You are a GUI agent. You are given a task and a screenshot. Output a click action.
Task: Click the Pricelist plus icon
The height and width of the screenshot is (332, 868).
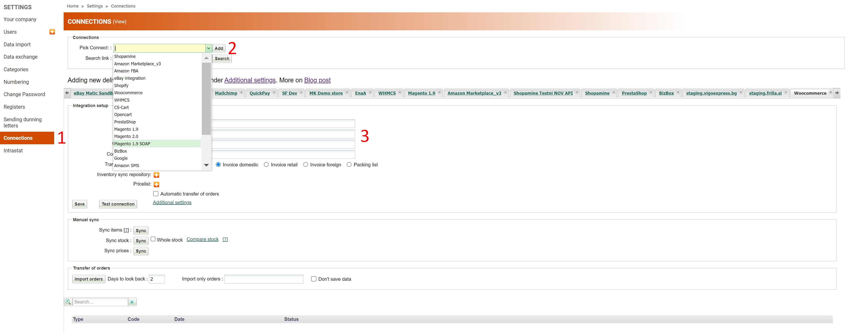tap(156, 184)
